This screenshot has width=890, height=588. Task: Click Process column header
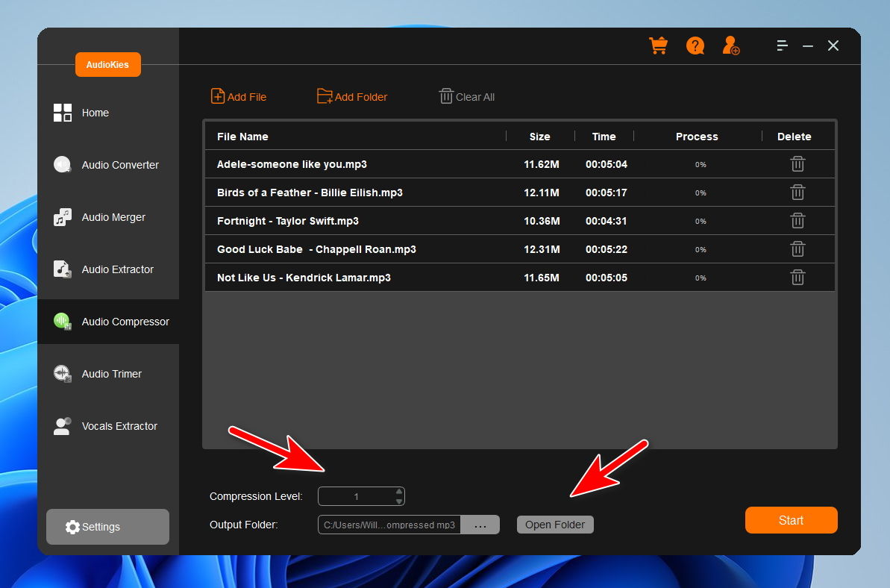coord(697,137)
